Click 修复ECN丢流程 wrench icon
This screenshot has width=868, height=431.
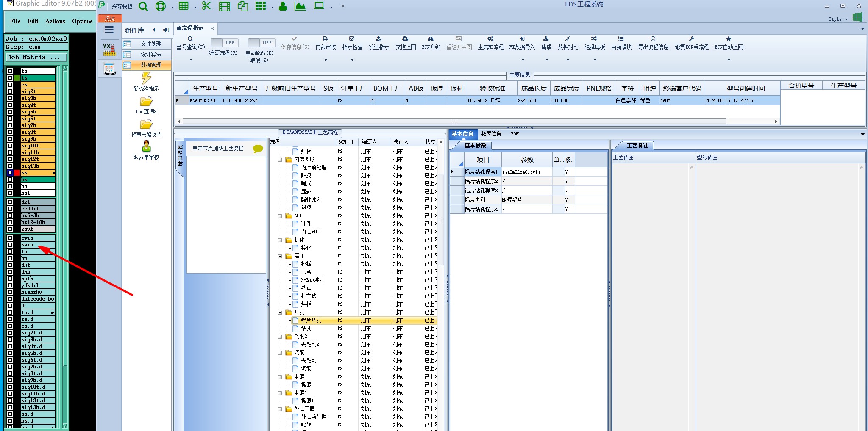click(x=691, y=39)
